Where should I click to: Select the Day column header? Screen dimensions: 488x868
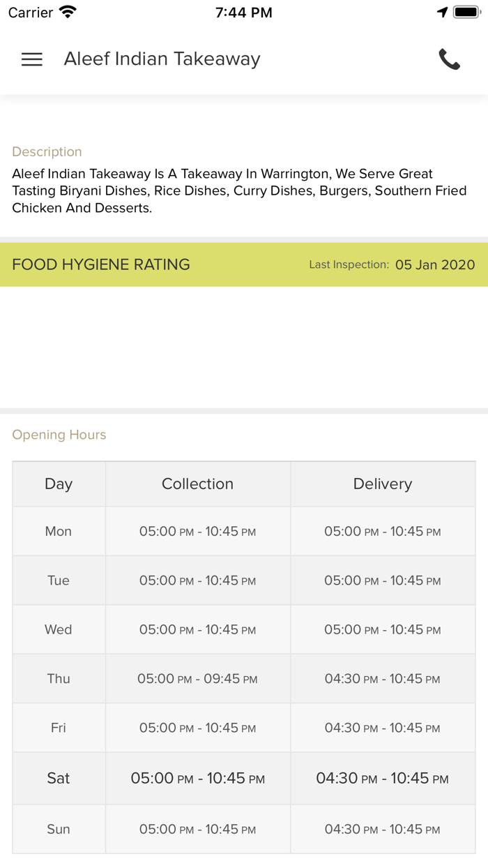[x=59, y=484]
